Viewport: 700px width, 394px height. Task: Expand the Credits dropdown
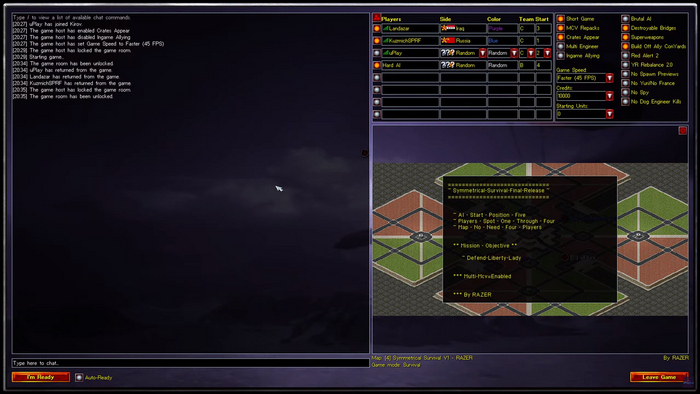coord(609,96)
